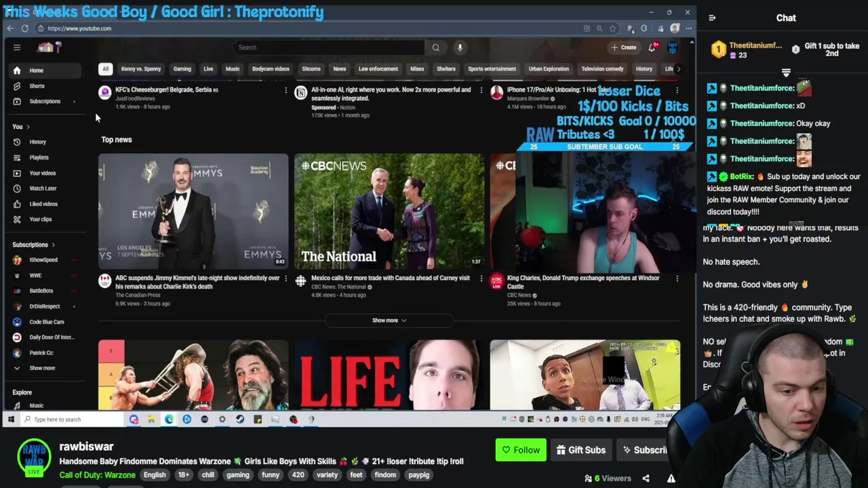Open the YouTube hamburger guide menu
Screen dimensions: 868x488
(17, 47)
